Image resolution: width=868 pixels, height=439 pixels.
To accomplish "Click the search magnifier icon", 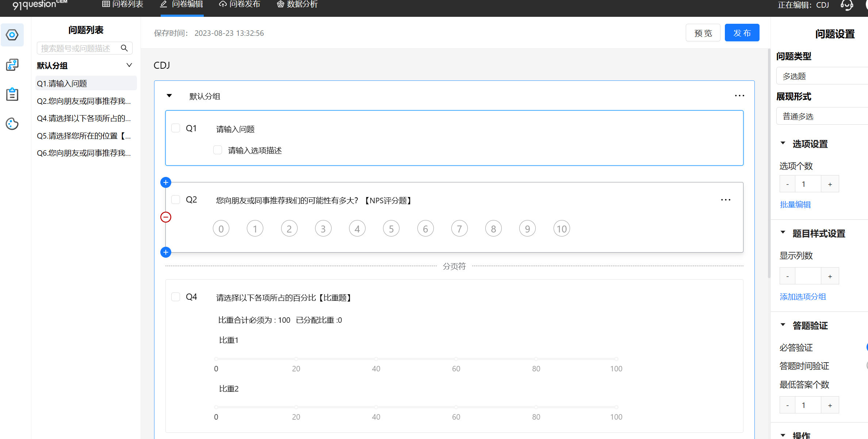I will pos(124,48).
